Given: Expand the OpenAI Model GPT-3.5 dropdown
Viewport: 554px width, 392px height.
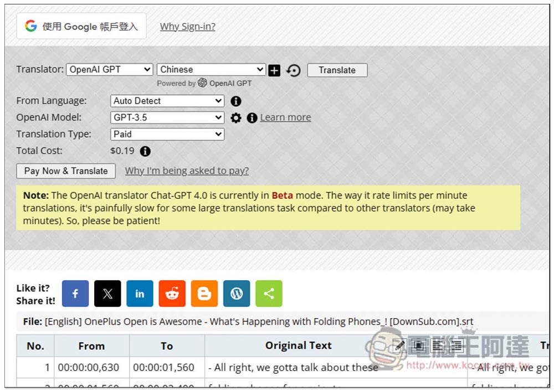Looking at the screenshot, I should point(167,117).
